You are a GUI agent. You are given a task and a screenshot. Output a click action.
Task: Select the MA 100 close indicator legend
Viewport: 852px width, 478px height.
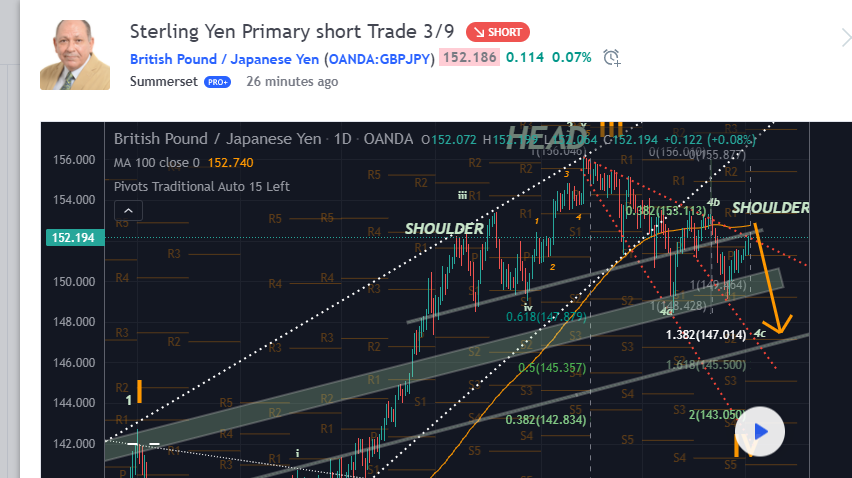[184, 162]
